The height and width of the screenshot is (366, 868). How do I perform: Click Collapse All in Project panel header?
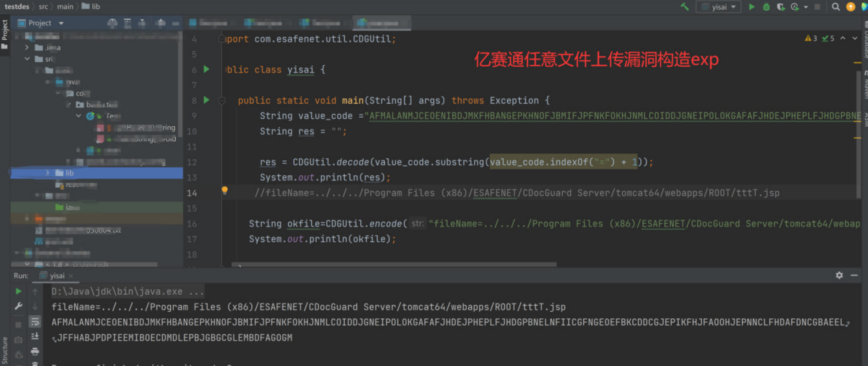coord(142,23)
